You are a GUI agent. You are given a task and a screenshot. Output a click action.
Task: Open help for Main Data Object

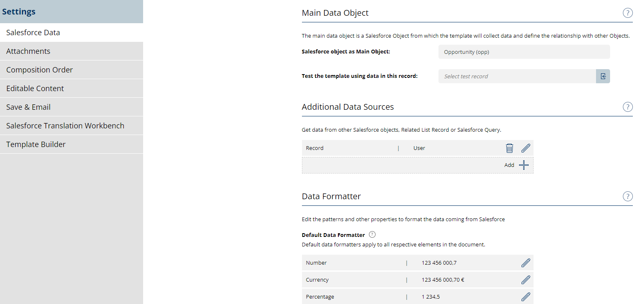(627, 13)
